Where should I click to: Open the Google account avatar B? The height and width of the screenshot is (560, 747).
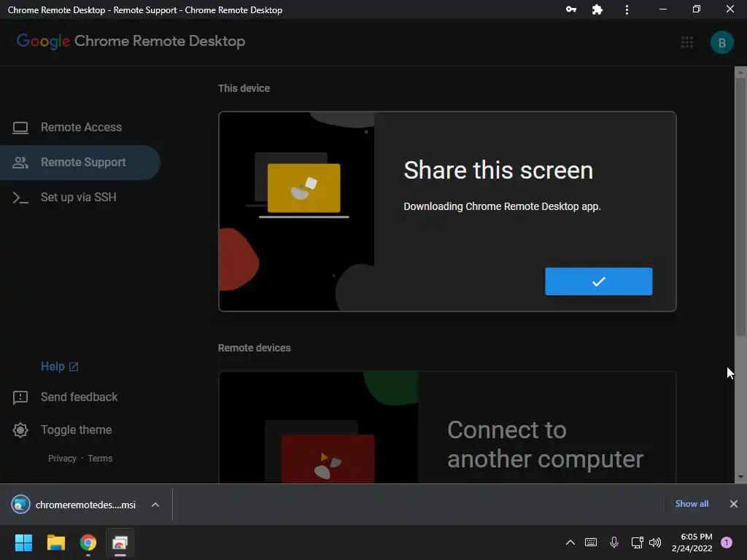721,42
